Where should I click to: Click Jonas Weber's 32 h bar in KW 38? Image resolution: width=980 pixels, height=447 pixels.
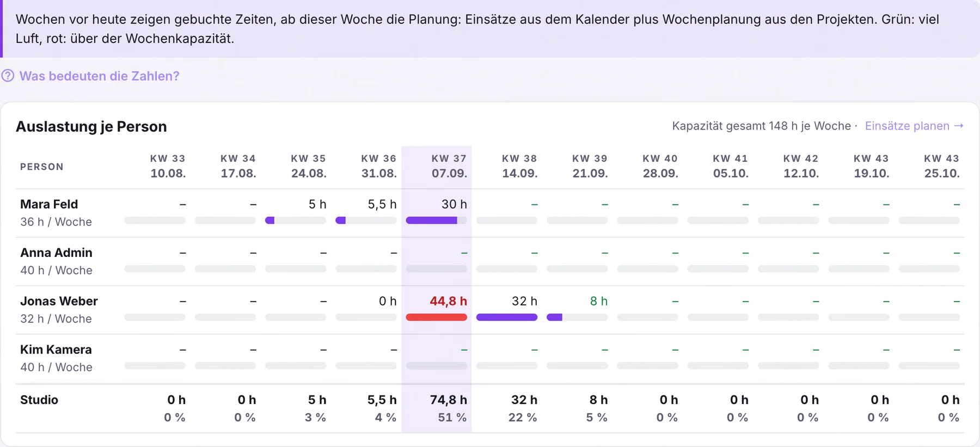pyautogui.click(x=507, y=317)
